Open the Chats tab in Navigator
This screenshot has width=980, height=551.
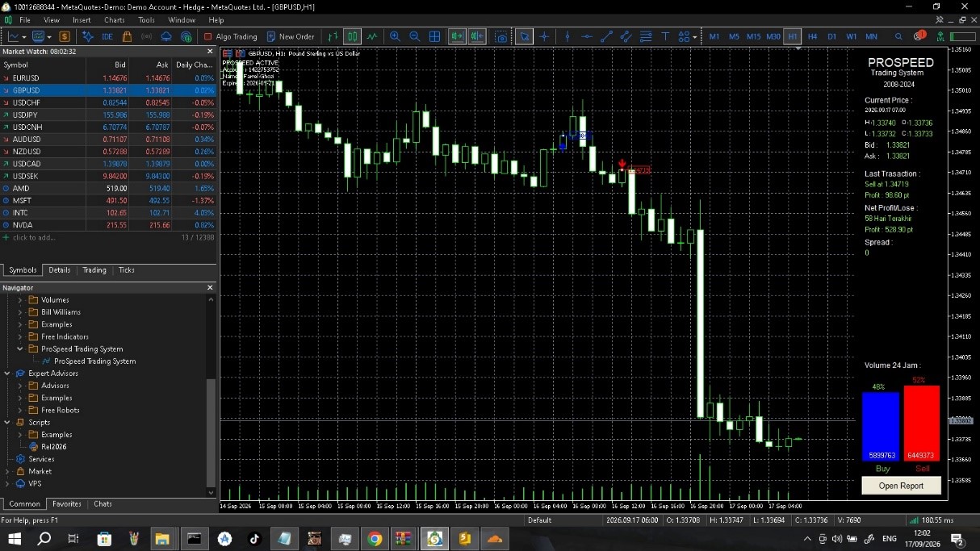pos(103,504)
